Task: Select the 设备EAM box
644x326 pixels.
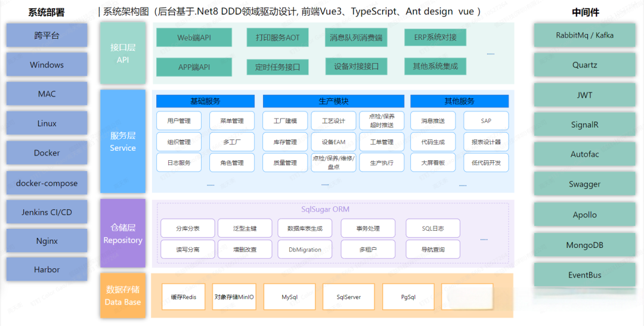Action: tap(333, 142)
